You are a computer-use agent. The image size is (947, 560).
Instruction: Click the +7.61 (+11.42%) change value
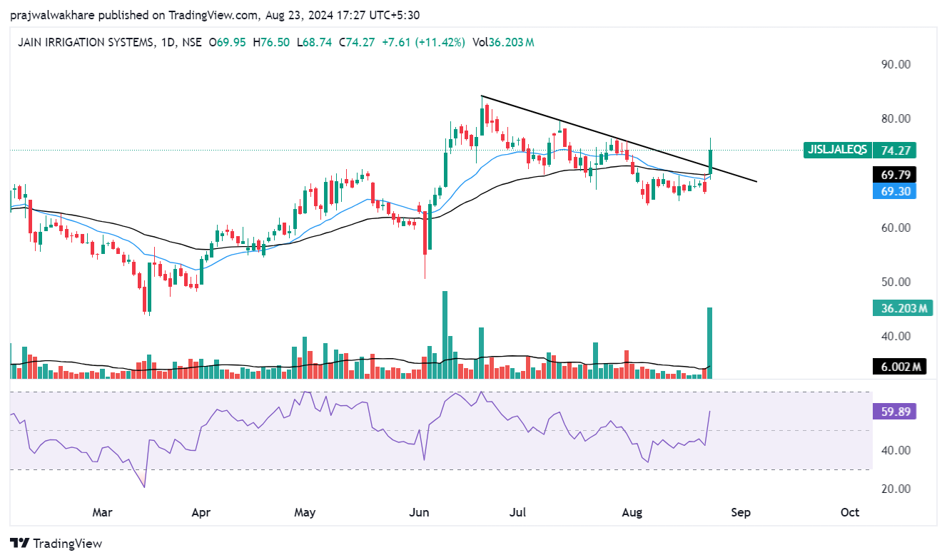click(423, 43)
